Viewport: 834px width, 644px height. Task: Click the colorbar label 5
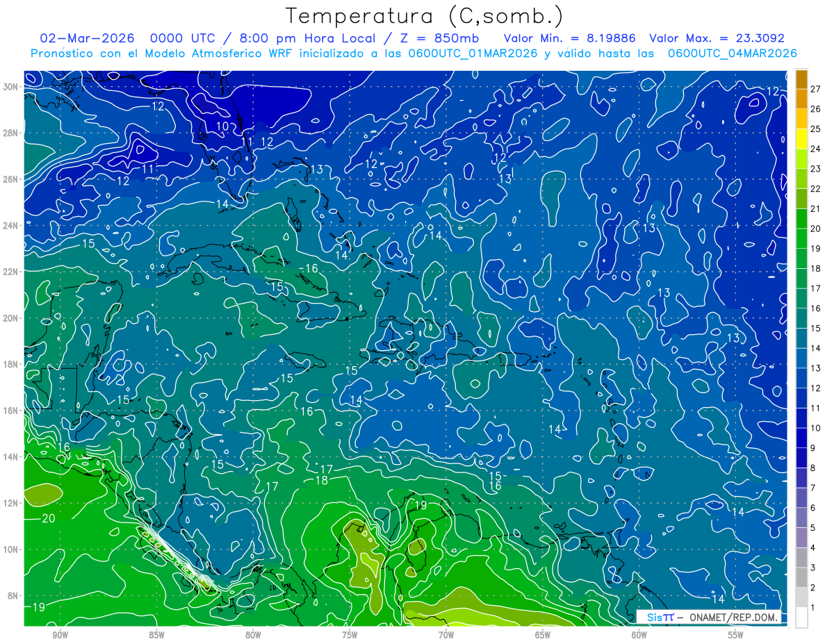click(813, 528)
